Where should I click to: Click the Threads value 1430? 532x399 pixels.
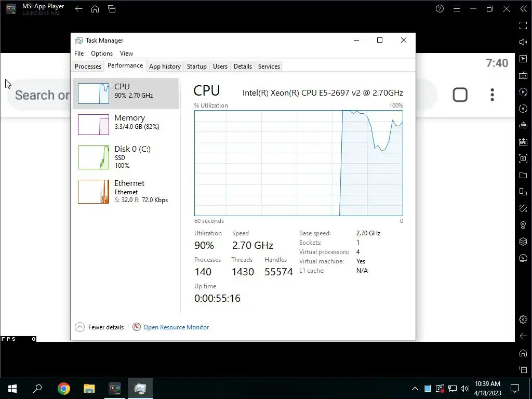pos(243,272)
